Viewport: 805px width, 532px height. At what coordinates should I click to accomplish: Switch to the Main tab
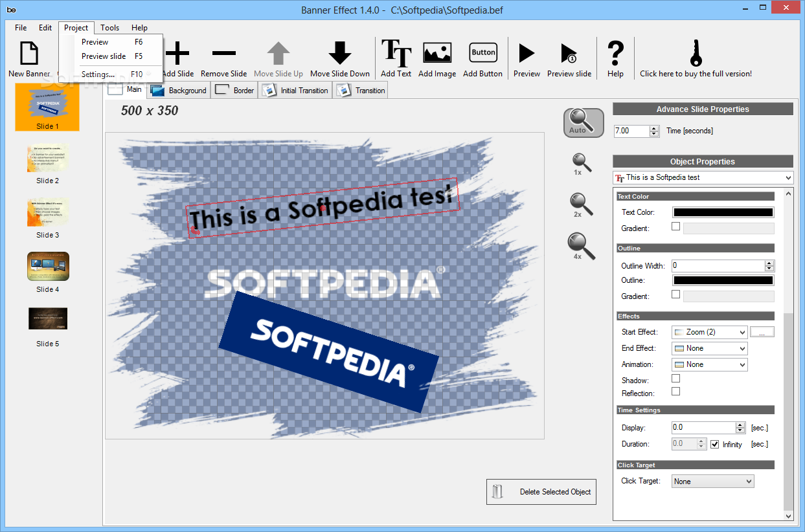[126, 89]
